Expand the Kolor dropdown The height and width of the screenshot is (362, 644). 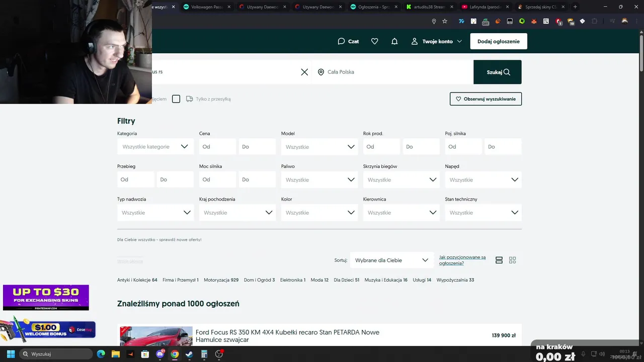click(319, 213)
